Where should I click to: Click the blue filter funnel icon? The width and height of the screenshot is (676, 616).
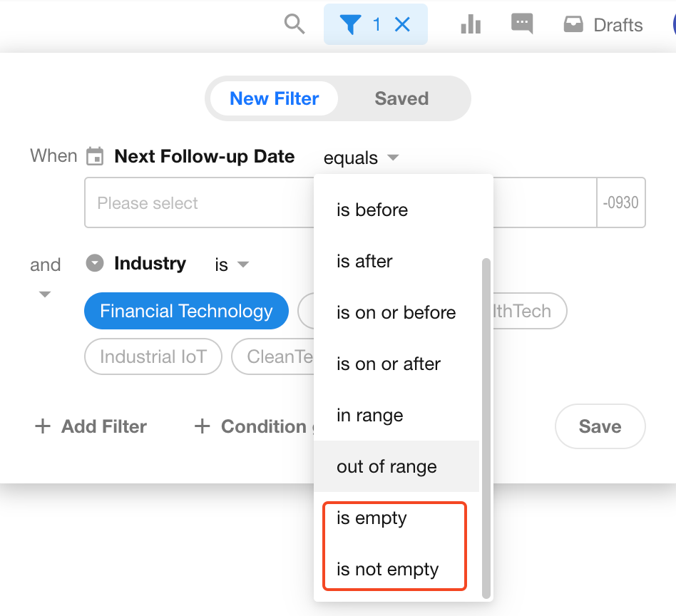pos(349,25)
